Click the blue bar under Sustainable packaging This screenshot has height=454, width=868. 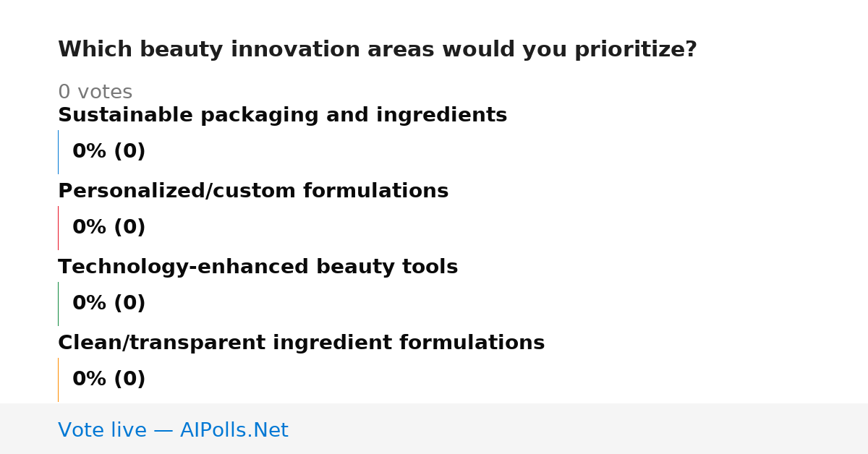click(58, 152)
